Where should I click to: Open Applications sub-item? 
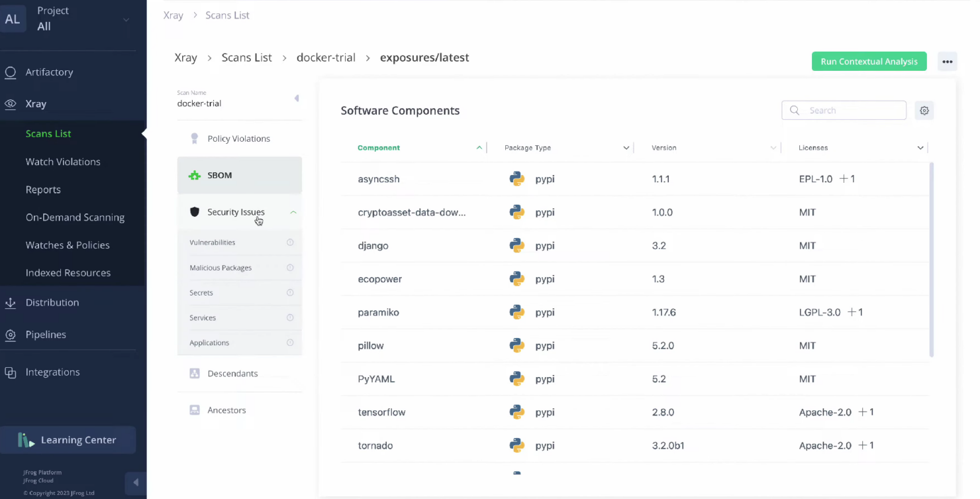(209, 343)
